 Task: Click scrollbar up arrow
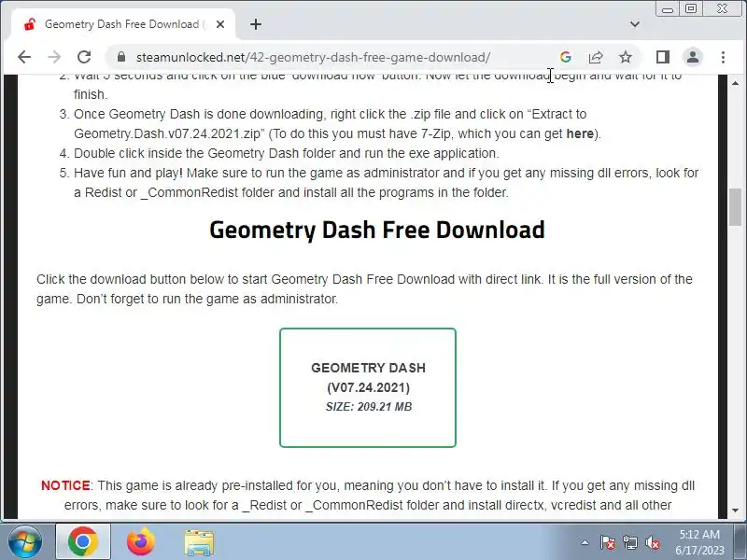(x=735, y=83)
